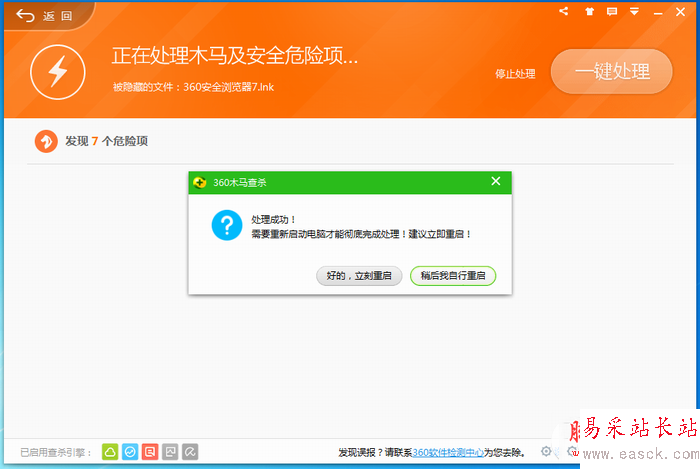Open the feedback message icon
The width and height of the screenshot is (700, 469).
[612, 12]
